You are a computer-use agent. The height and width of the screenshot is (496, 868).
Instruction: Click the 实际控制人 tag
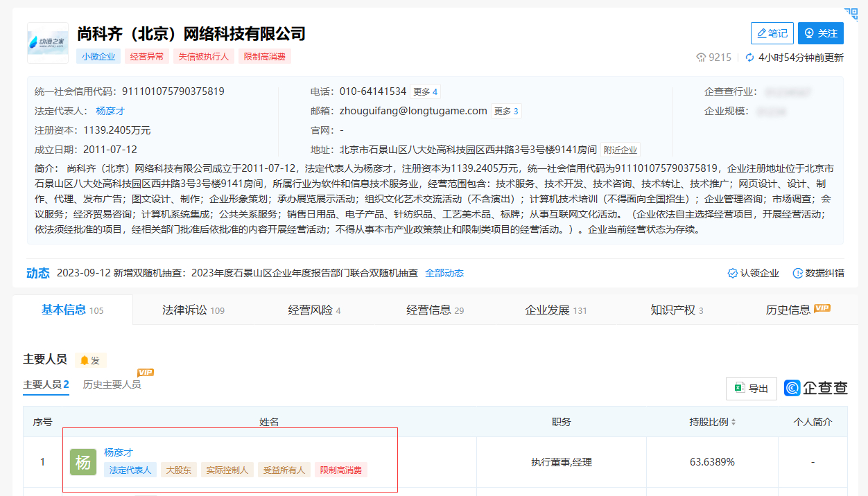(228, 470)
